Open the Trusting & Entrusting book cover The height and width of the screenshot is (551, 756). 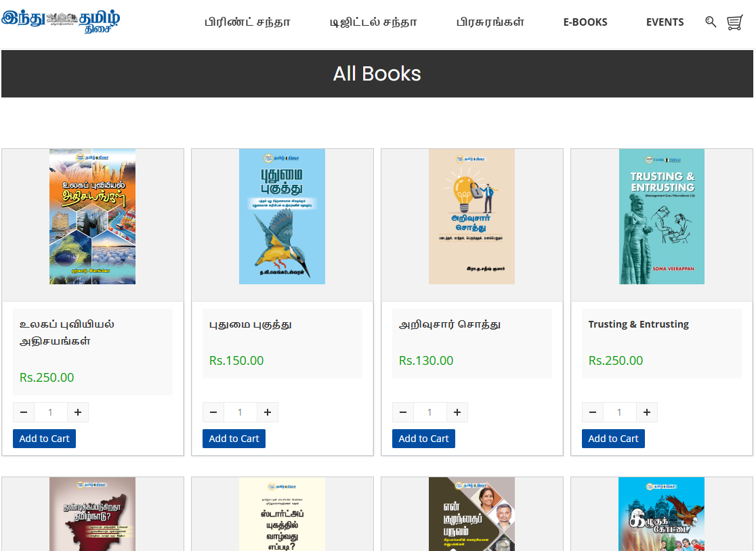pyautogui.click(x=661, y=217)
